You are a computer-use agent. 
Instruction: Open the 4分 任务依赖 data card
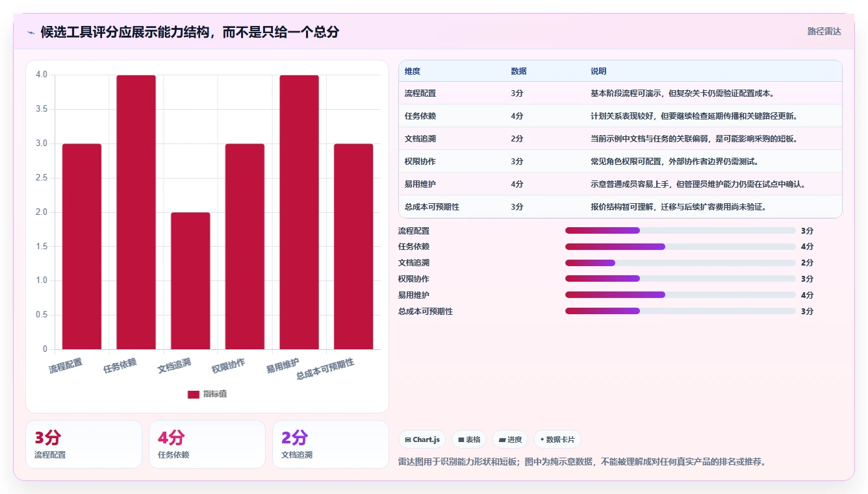pos(207,444)
